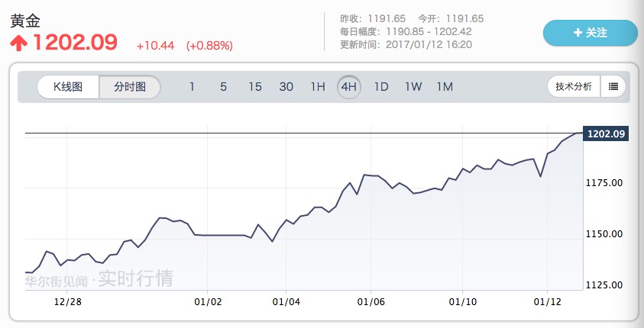
Task: Select the 15 minute interval
Action: [x=255, y=87]
